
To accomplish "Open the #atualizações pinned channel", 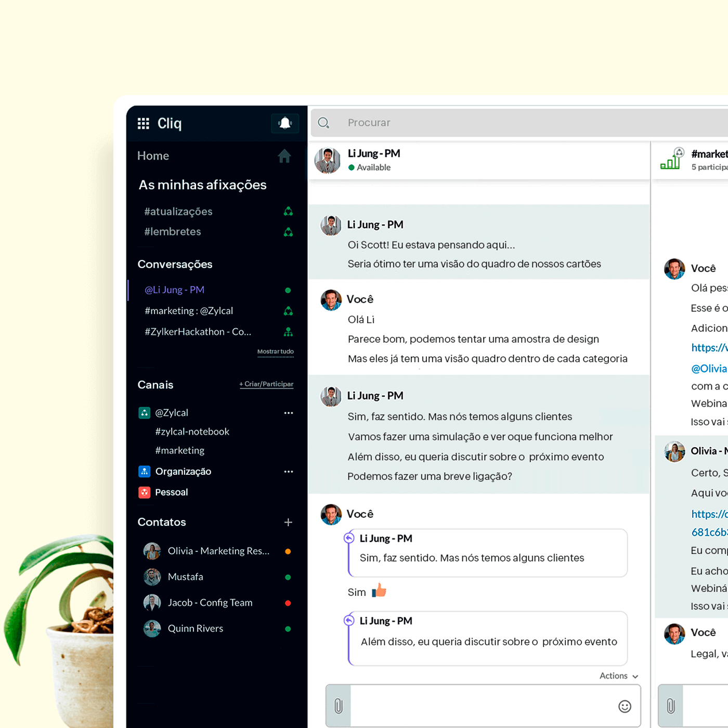I will click(x=178, y=212).
